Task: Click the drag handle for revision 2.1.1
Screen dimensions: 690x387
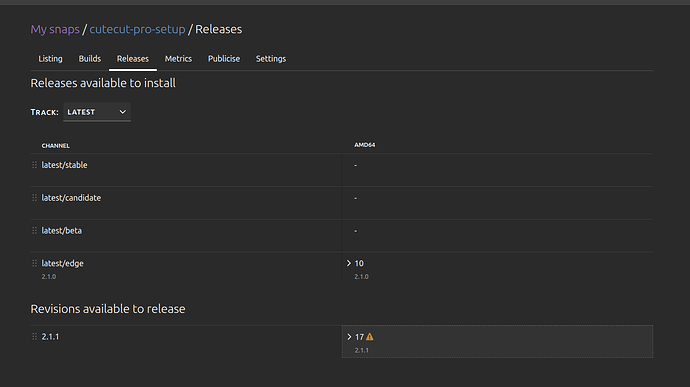Action: point(34,336)
